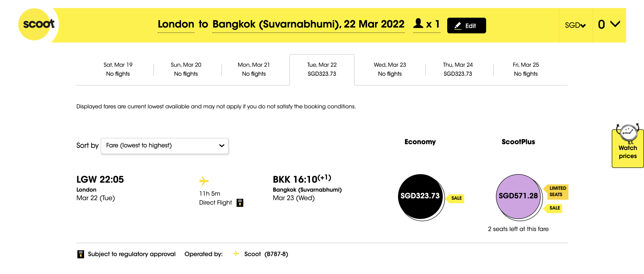
Task: Click the yellow airplane icon above flight duration
Action: 204,181
